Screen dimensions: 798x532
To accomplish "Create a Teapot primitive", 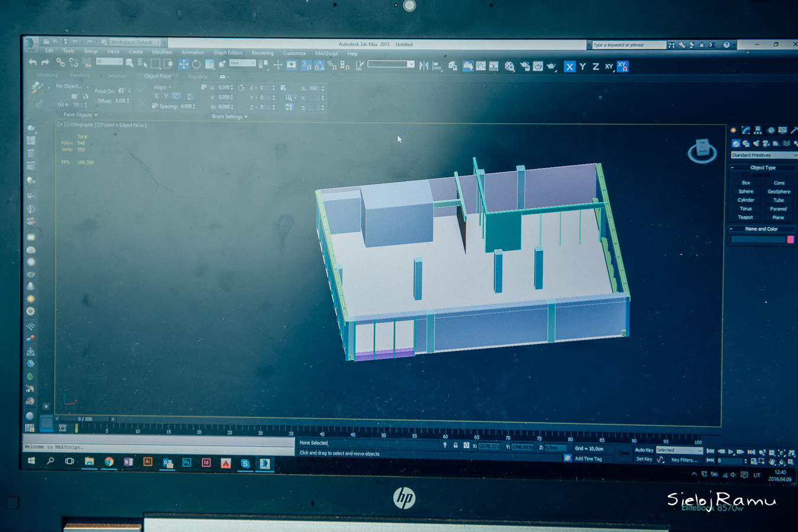I will 745,217.
